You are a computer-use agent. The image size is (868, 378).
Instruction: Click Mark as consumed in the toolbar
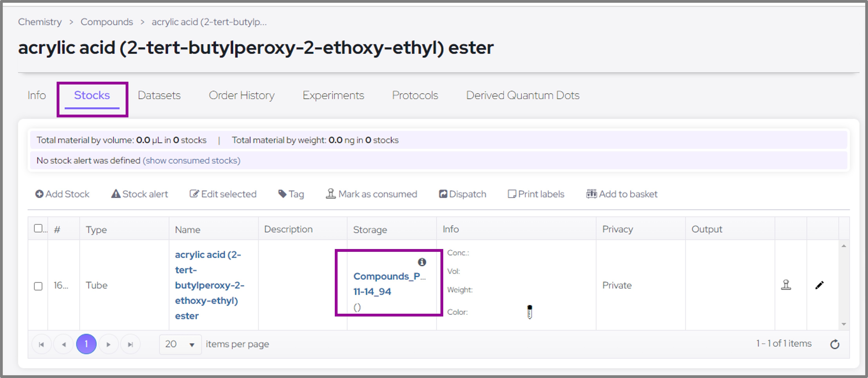point(371,194)
